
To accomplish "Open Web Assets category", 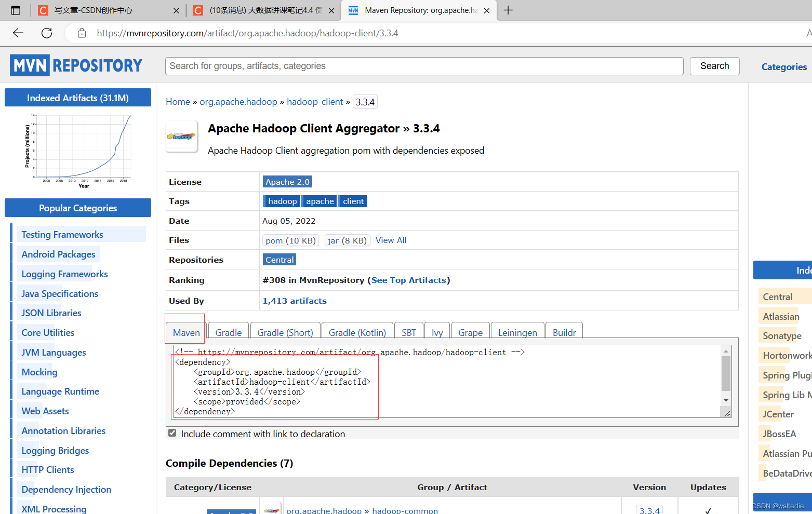I will click(x=45, y=411).
